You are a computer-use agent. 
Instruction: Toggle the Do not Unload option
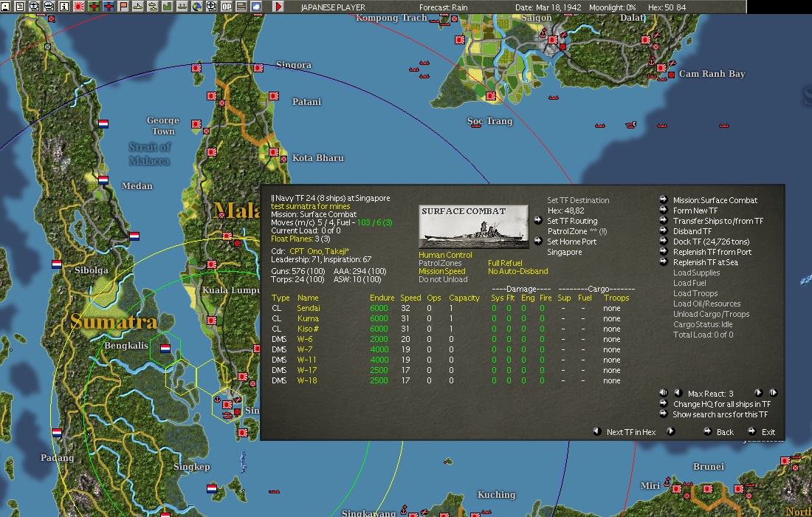pyautogui.click(x=443, y=279)
